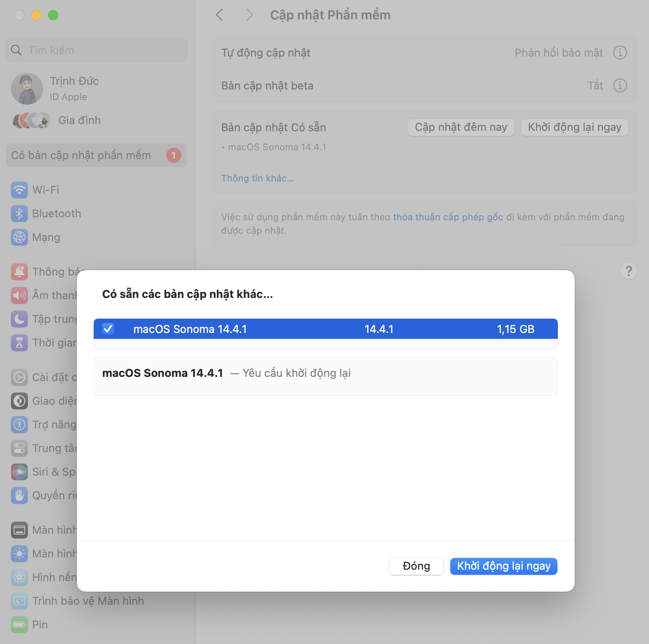Click Bản cập nhật beta row label
Viewport: 649px width, 644px height.
click(268, 86)
